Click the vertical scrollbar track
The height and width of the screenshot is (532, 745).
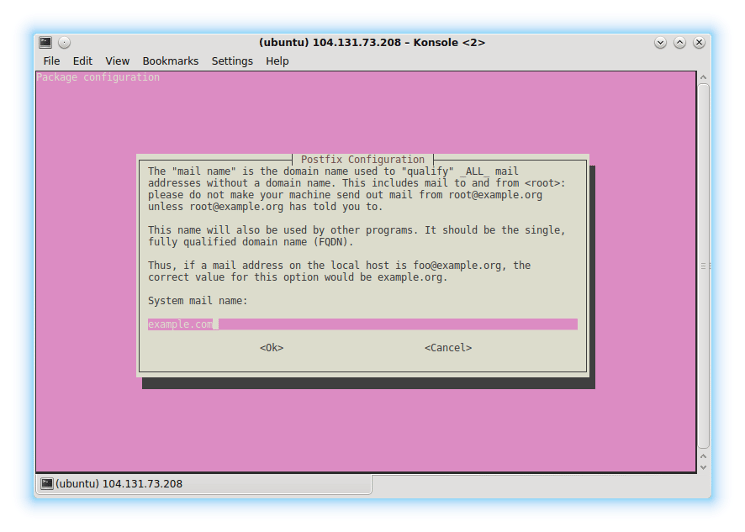[704, 266]
